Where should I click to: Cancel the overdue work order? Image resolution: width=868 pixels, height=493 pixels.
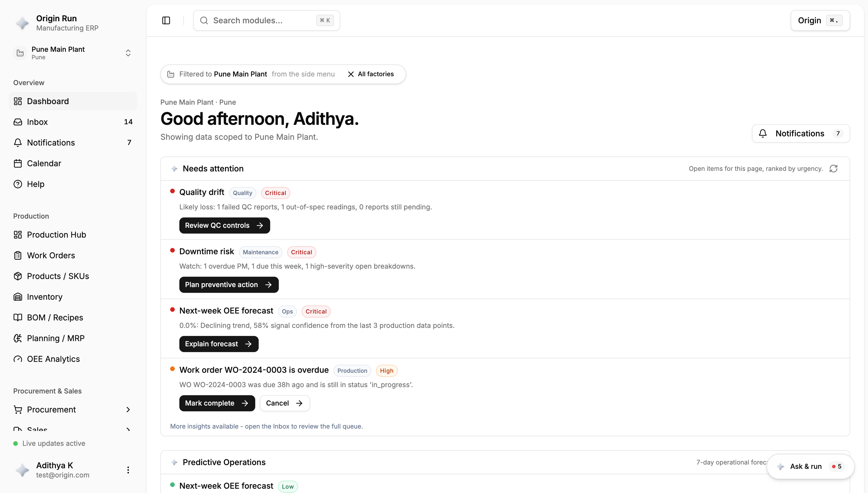point(285,403)
